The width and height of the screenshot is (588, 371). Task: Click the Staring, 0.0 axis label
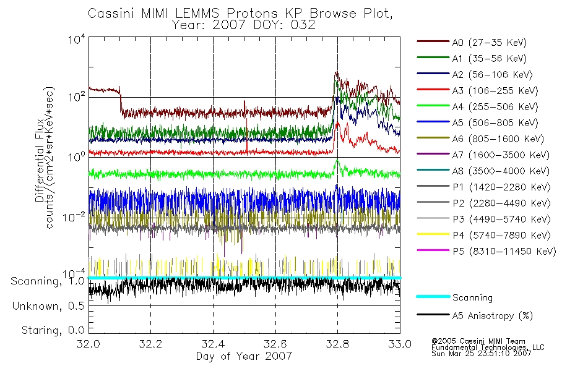(53, 330)
